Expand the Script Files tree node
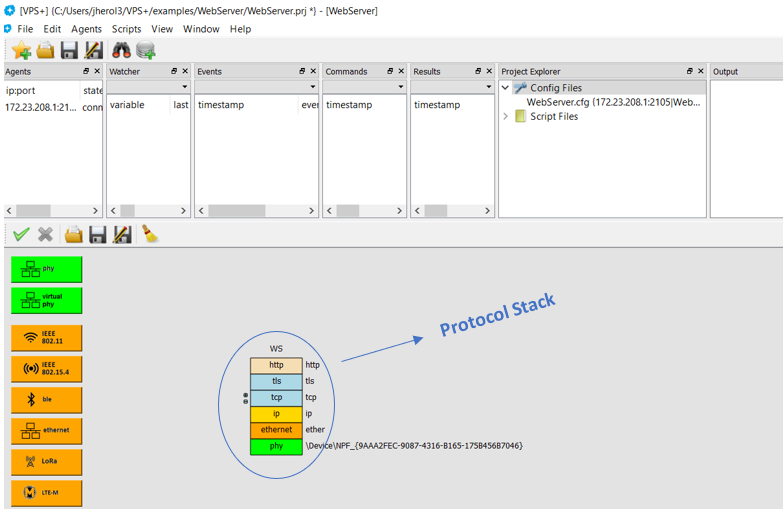The image size is (783, 509). pyautogui.click(x=506, y=117)
